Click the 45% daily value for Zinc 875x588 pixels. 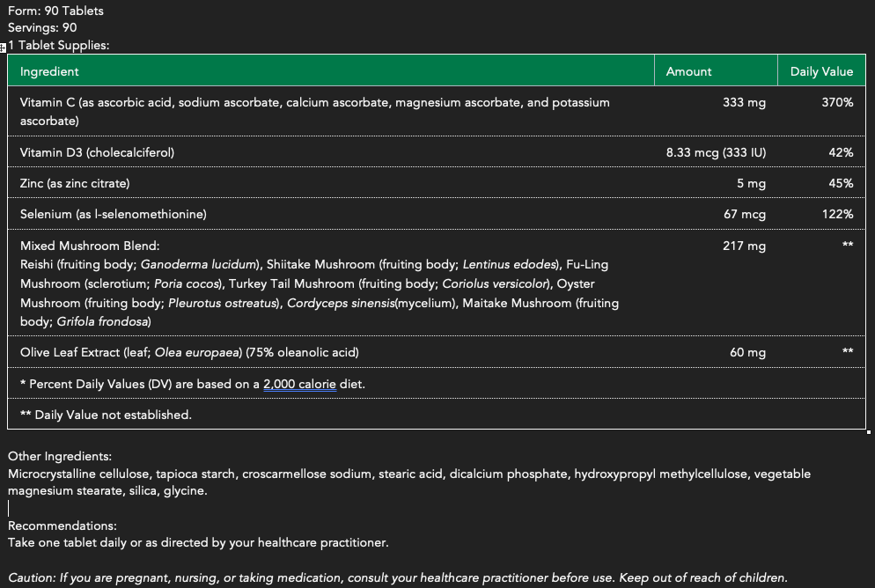841,183
